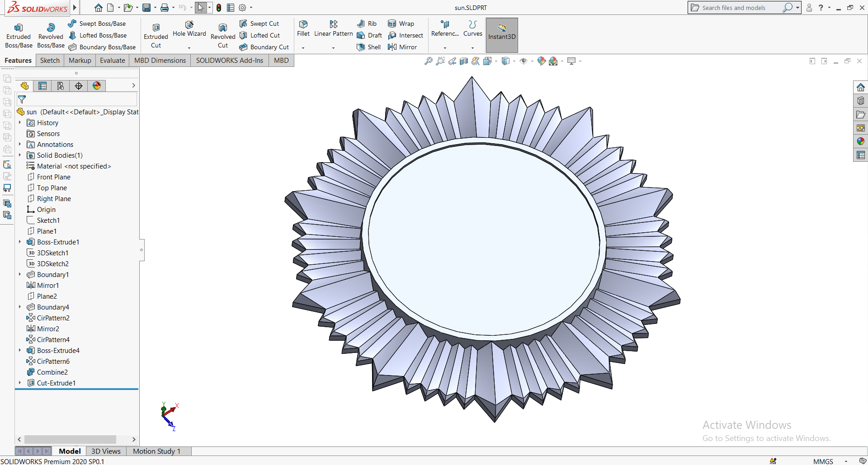Toggle Instant3D mode

coord(502,35)
